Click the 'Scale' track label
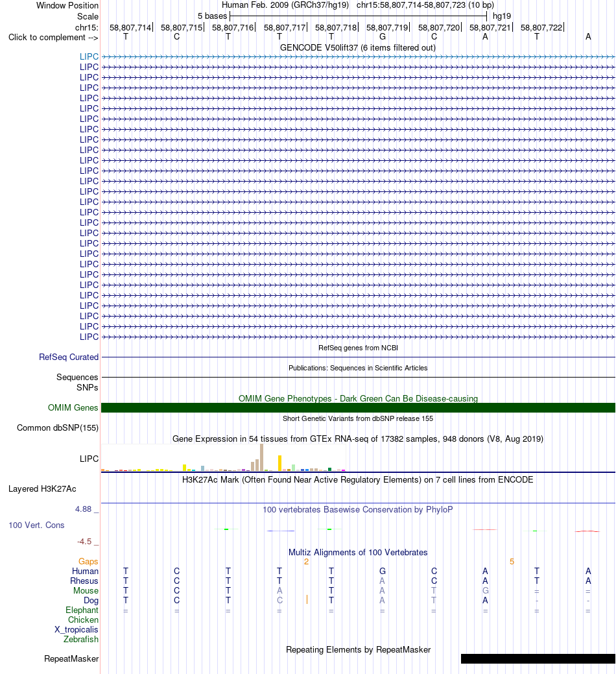The image size is (616, 674). coord(88,16)
